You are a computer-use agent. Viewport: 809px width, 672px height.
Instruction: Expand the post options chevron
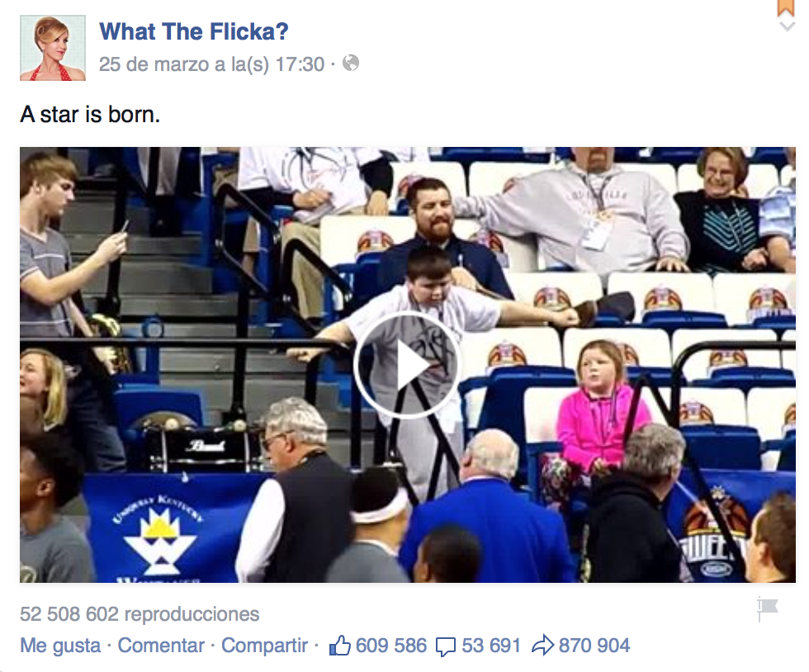(787, 26)
